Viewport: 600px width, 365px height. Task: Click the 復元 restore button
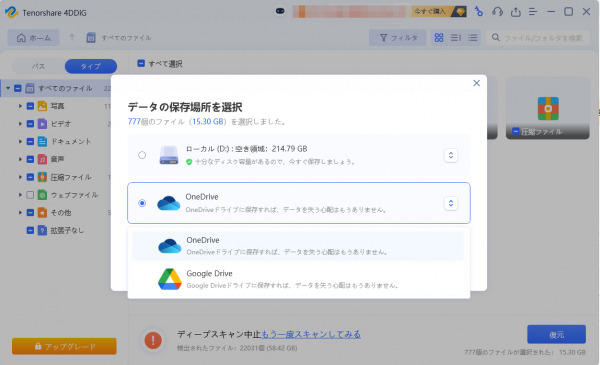pyautogui.click(x=556, y=334)
